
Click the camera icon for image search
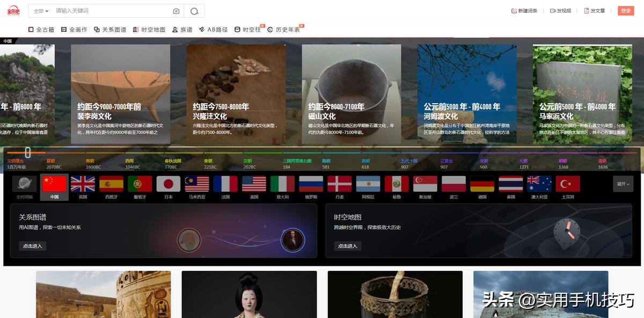[177, 10]
